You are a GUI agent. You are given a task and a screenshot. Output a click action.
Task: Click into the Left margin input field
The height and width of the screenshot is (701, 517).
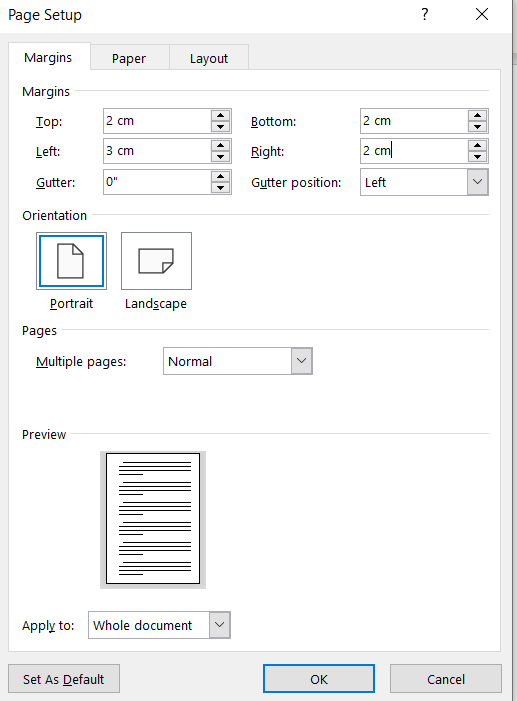click(x=157, y=151)
